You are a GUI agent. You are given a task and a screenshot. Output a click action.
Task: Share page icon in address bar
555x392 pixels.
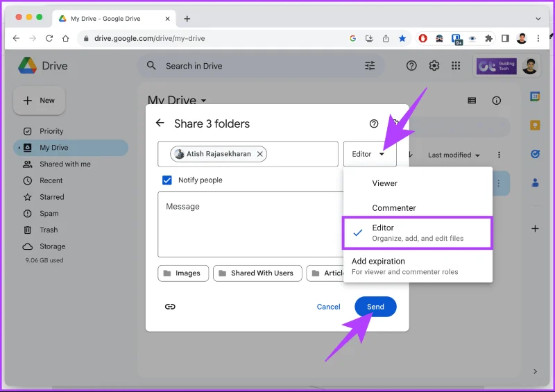coord(386,38)
